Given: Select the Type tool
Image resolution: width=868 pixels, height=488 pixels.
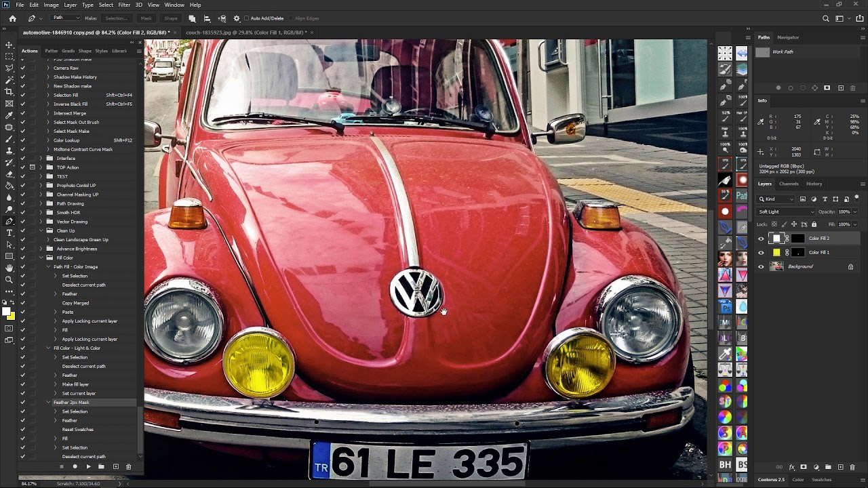Looking at the screenshot, I should pyautogui.click(x=9, y=233).
